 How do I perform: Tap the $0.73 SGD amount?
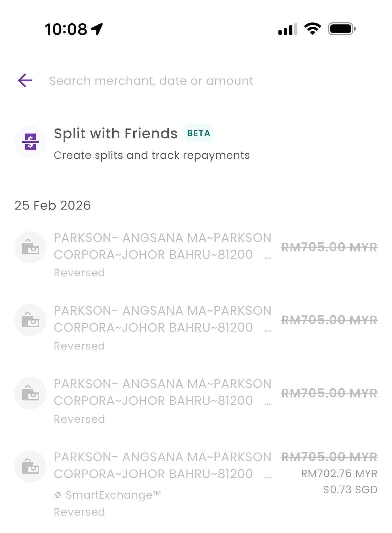coord(350,490)
